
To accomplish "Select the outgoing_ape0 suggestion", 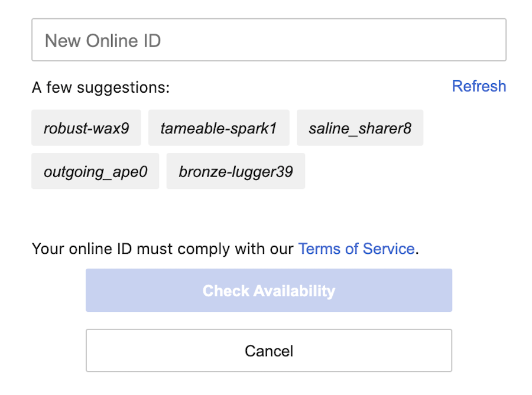I will point(95,171).
